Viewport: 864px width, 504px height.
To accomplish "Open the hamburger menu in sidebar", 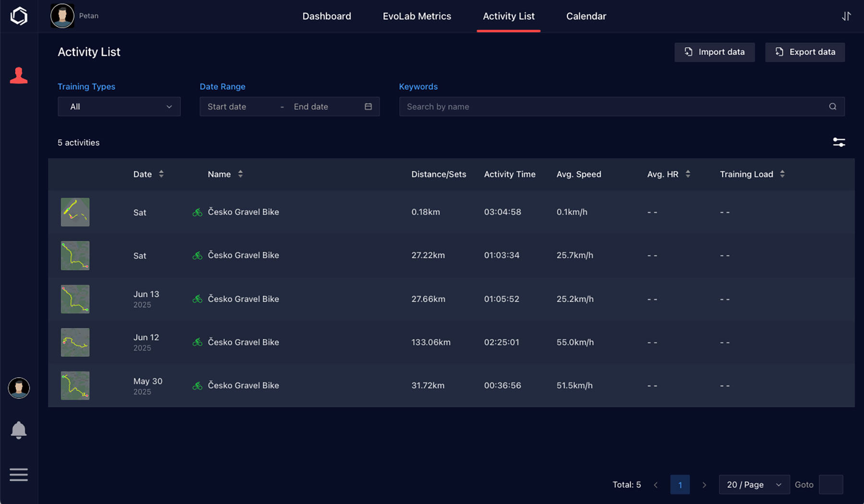I will [19, 475].
